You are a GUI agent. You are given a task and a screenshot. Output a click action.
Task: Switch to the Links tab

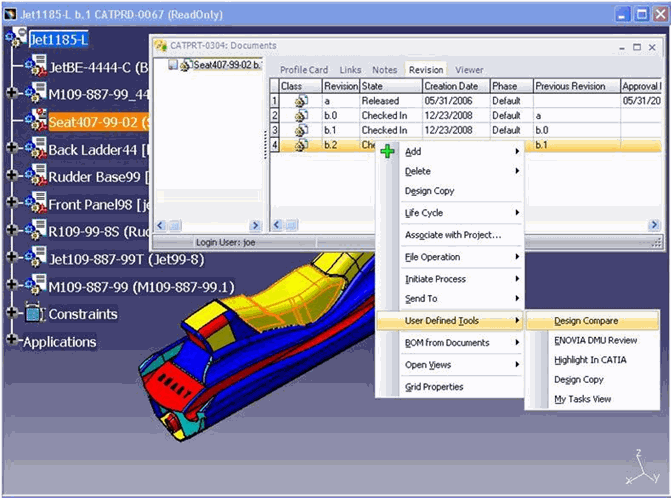coord(350,70)
